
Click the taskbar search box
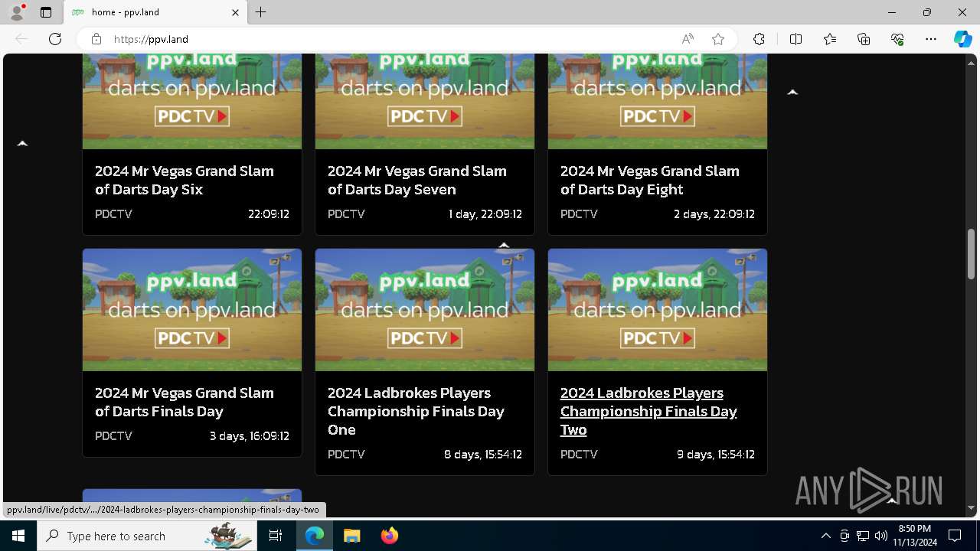pos(148,536)
